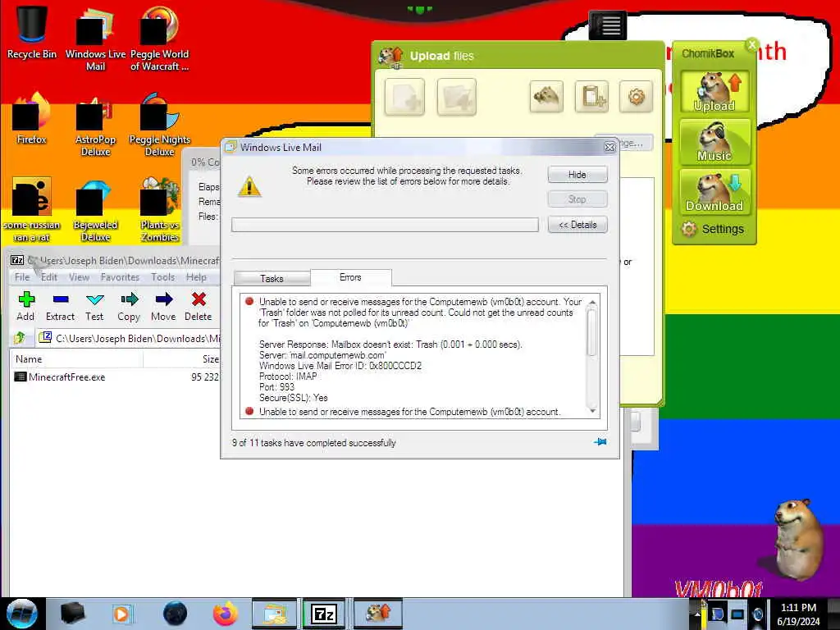
Task: Click Windows Live Mail taskbar button
Action: [x=274, y=614]
